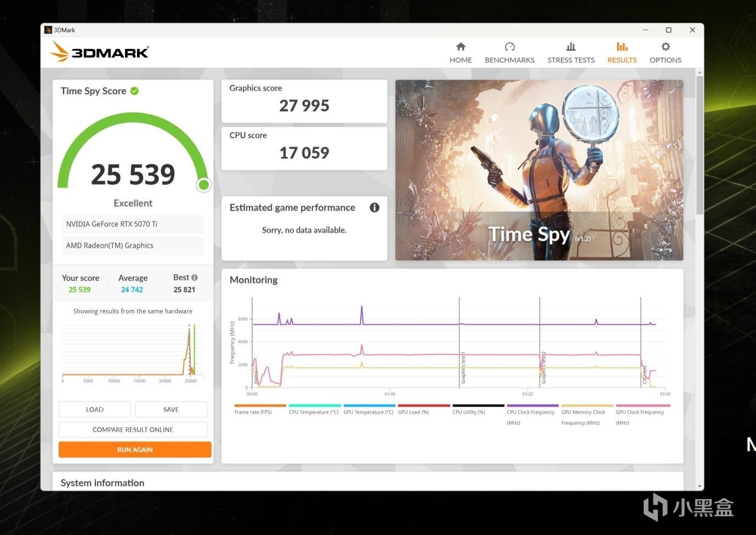Click the green score gauge knob
Viewport: 756px width, 535px height.
(x=204, y=185)
